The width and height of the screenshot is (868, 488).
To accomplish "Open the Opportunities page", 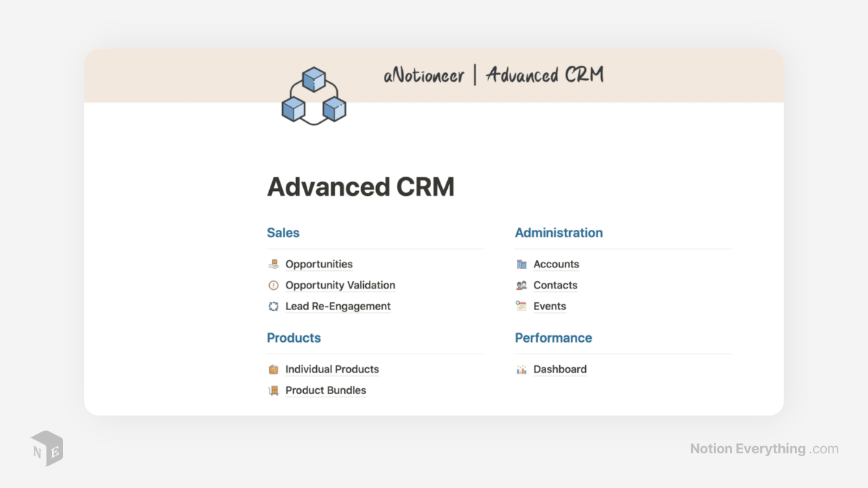I will click(318, 264).
